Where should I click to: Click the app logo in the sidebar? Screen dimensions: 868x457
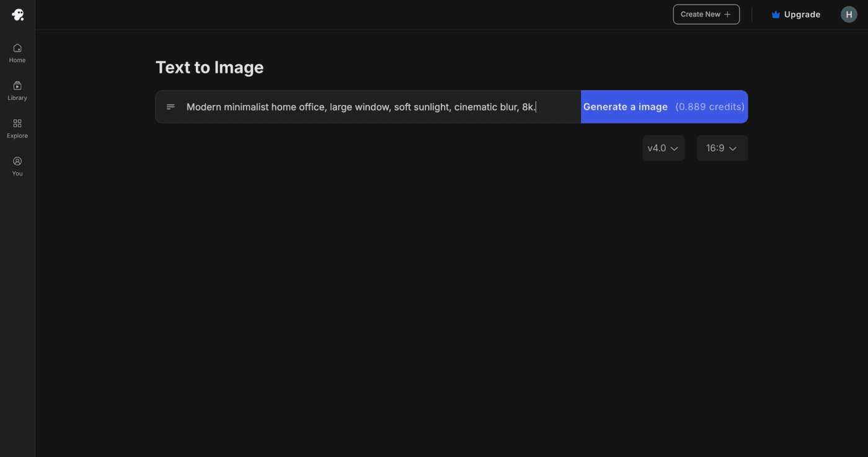17,15
